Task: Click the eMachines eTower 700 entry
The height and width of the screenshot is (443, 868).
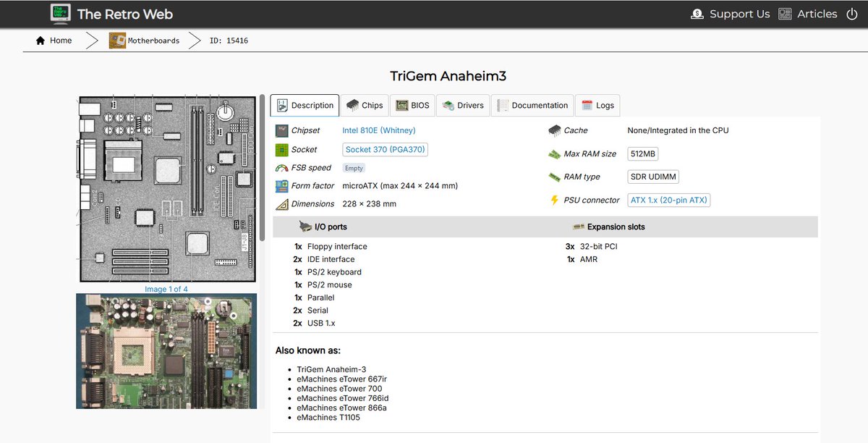Action: coord(339,389)
